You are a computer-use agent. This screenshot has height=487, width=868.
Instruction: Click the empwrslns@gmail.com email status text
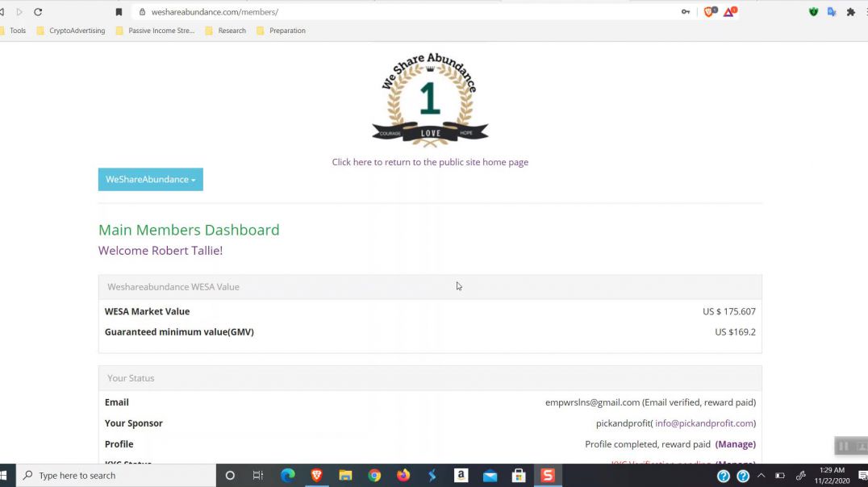pos(650,402)
